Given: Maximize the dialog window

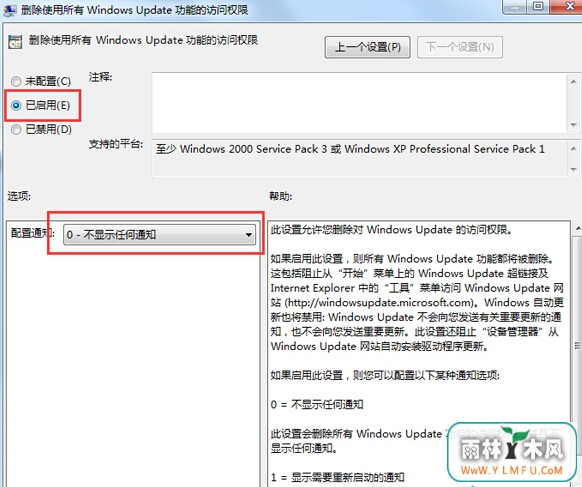Looking at the screenshot, I should 538,6.
